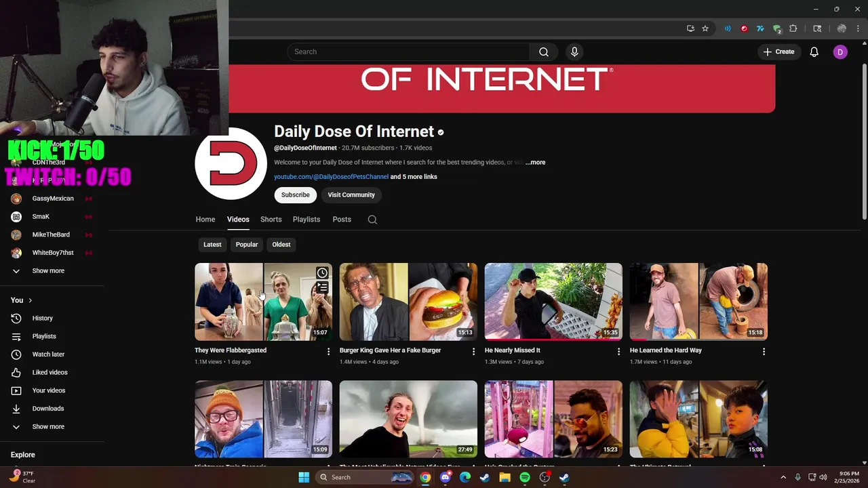Viewport: 868px width, 488px height.
Task: Open options menu for He Learned the Hard Way
Action: (764, 351)
